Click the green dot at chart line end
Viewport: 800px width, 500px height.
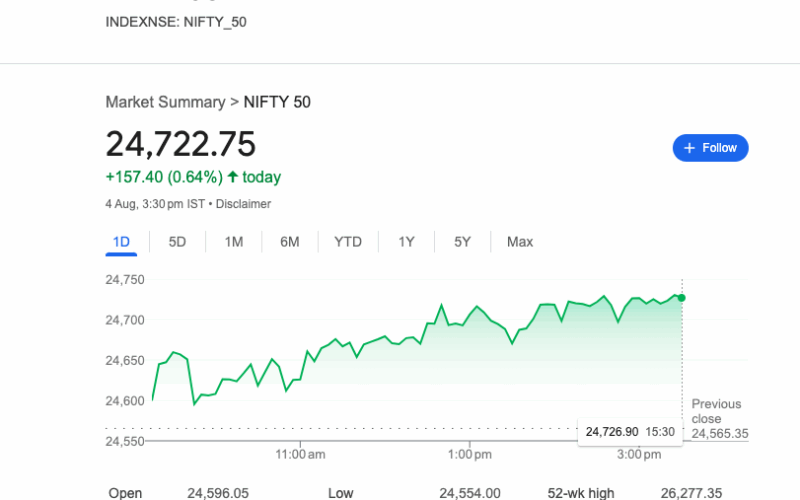[x=681, y=297]
